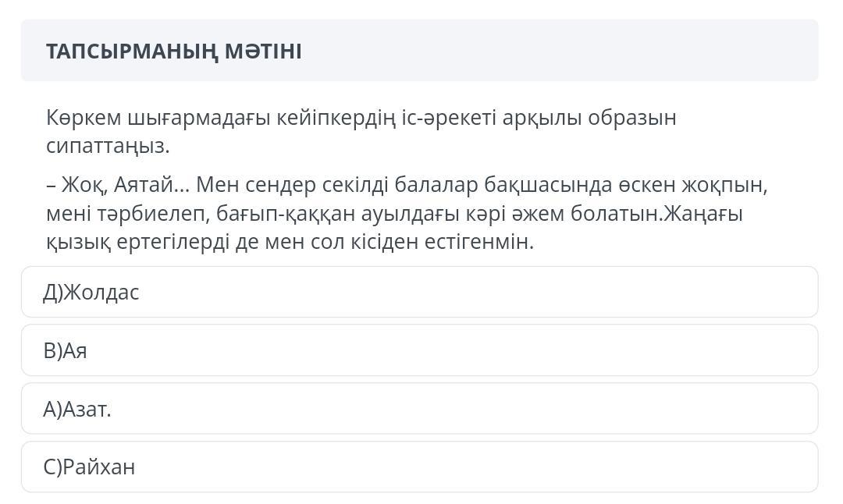This screenshot has width=843, height=504.
Task: Select answer option Д)Жолдас
Action: [419, 292]
